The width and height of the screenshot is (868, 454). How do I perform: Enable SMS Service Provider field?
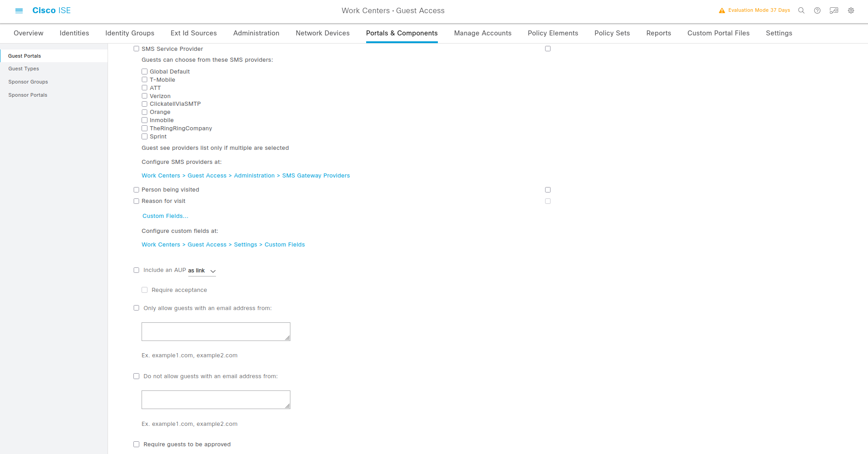tap(136, 49)
